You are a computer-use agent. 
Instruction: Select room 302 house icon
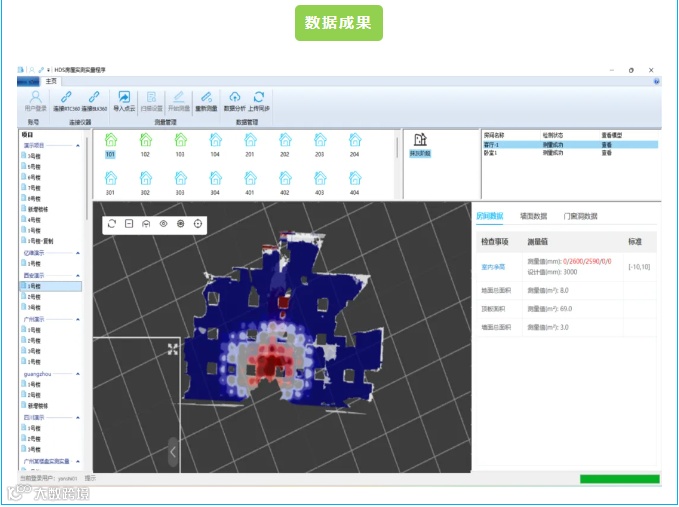146,178
